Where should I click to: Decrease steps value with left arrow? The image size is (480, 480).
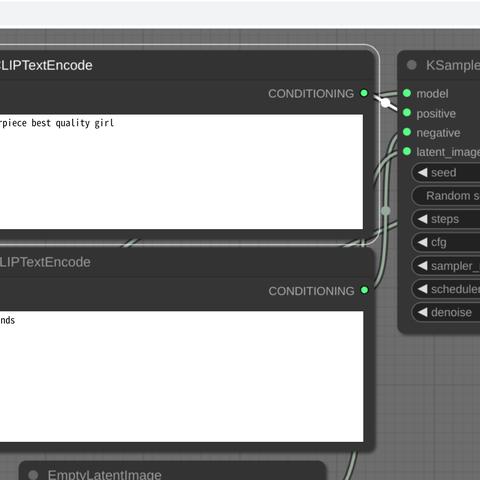(x=423, y=219)
